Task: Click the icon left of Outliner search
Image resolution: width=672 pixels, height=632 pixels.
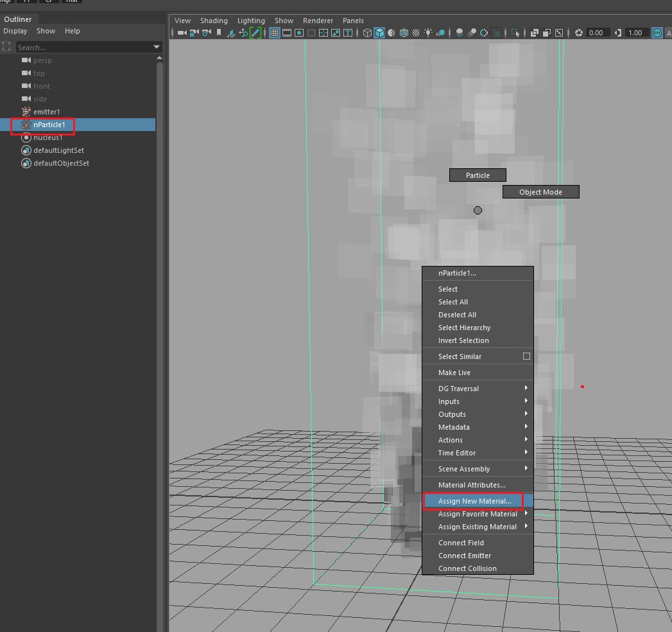Action: (x=6, y=47)
